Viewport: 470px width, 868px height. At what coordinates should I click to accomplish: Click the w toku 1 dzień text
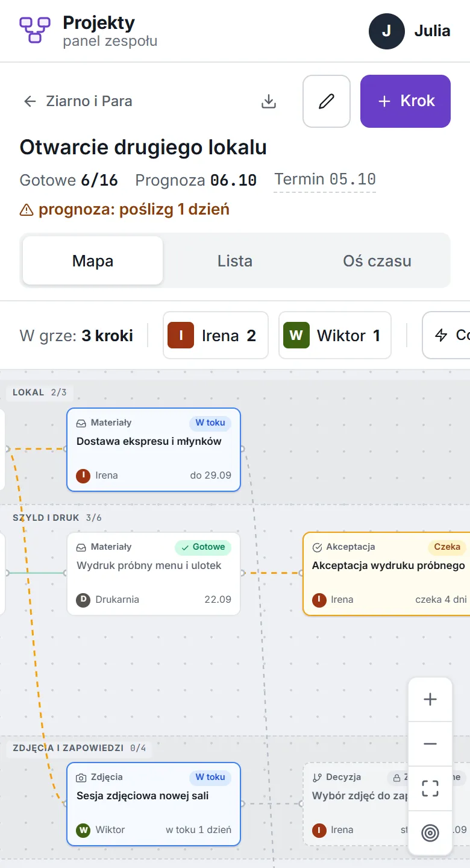point(198,829)
